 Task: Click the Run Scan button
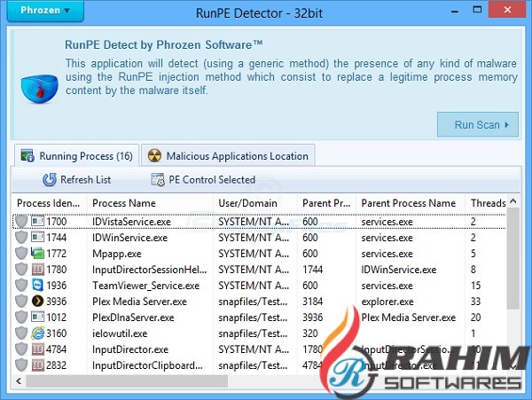[478, 124]
